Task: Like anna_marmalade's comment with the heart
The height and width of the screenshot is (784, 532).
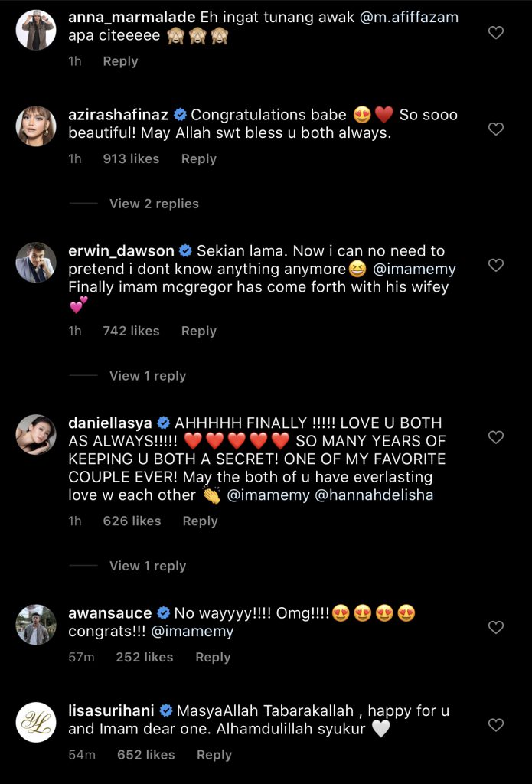Action: click(496, 33)
